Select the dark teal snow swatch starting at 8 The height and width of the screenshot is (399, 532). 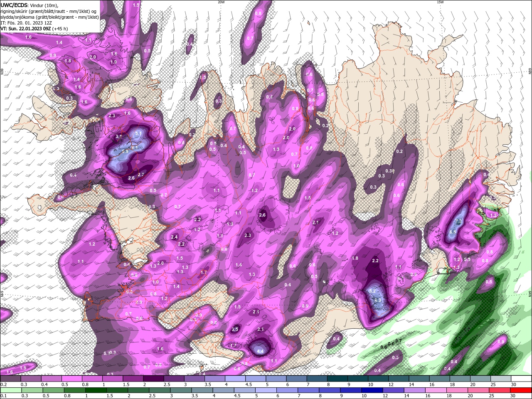[337, 379]
